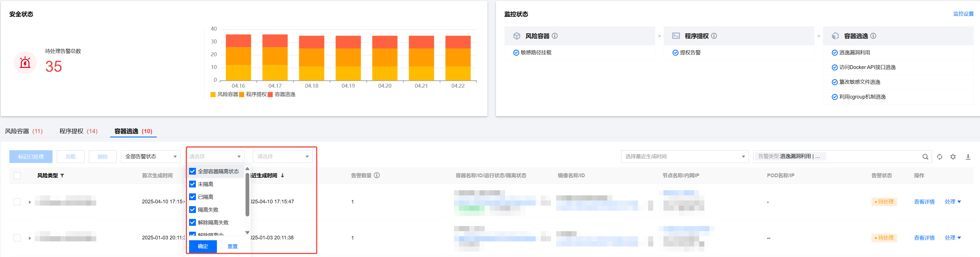Uncheck the 未隔离 checkbox

pos(192,184)
